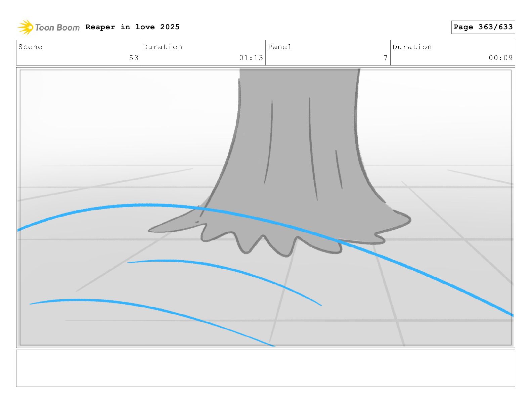Click the 'Scene' header label
This screenshot has width=532, height=411.
(x=30, y=47)
